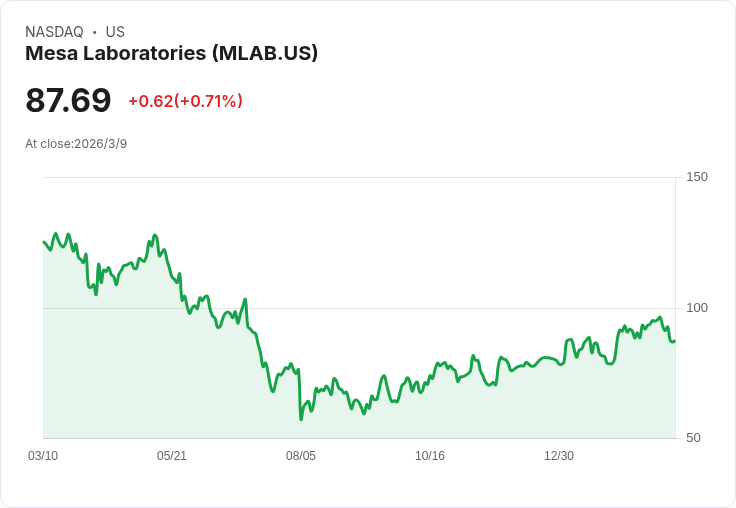Click the +0.62(+0.71%) price change
This screenshot has height=508, width=736.
(x=185, y=101)
